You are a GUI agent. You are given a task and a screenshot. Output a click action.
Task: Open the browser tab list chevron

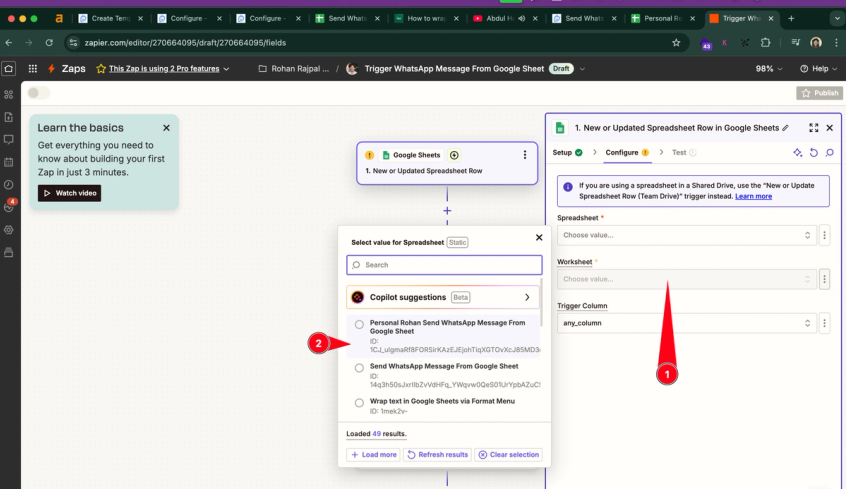click(837, 18)
